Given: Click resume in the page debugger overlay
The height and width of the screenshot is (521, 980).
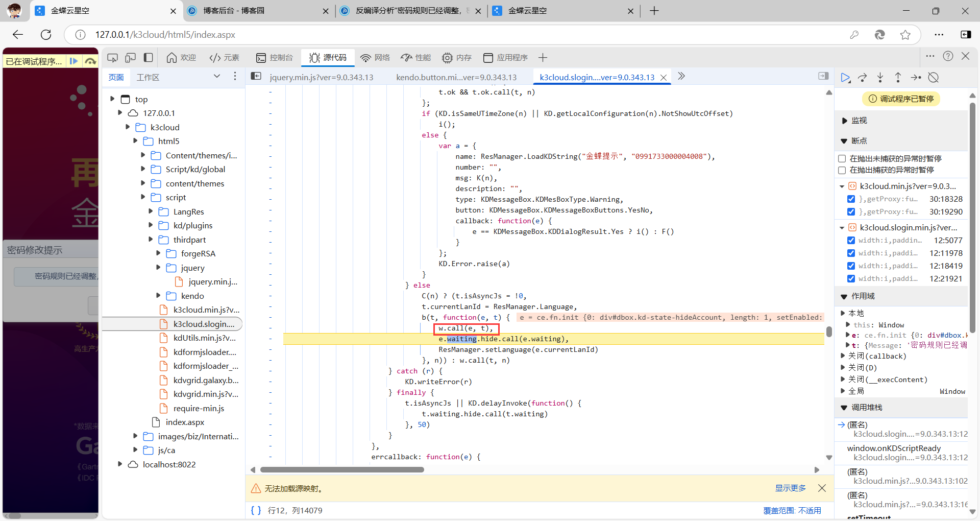Looking at the screenshot, I should (74, 61).
